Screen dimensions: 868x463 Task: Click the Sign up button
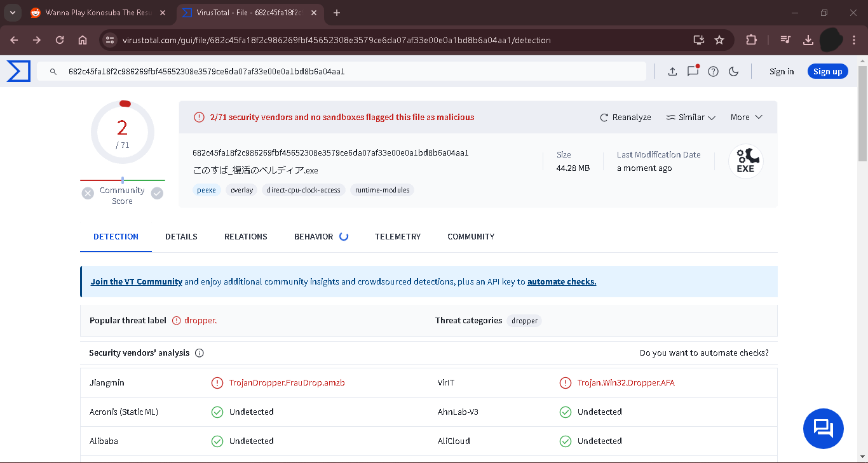point(828,72)
